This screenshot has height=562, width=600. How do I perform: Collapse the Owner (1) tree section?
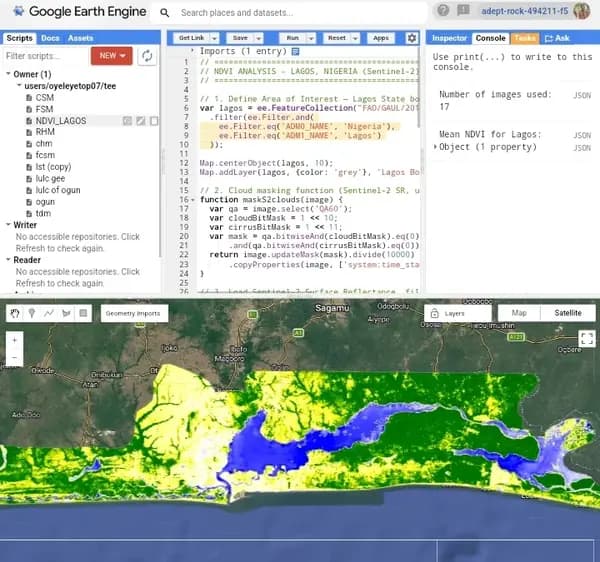8,73
